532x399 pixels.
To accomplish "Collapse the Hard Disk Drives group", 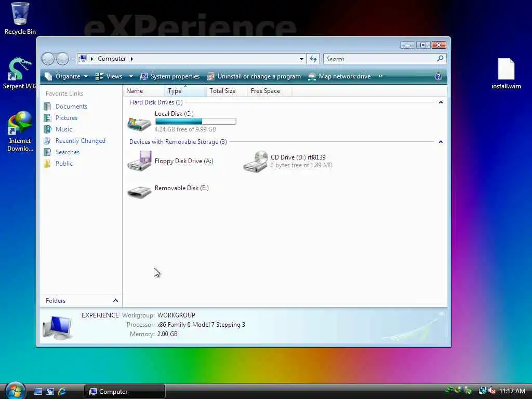I will coord(441,102).
